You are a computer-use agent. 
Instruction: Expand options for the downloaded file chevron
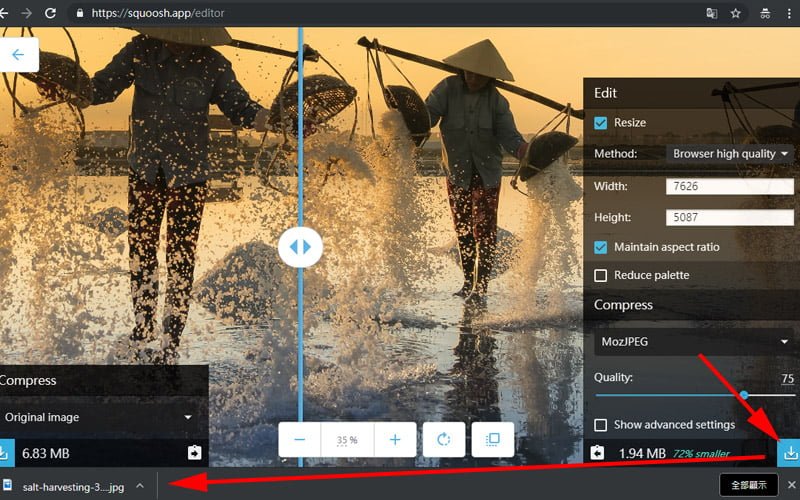pyautogui.click(x=140, y=486)
